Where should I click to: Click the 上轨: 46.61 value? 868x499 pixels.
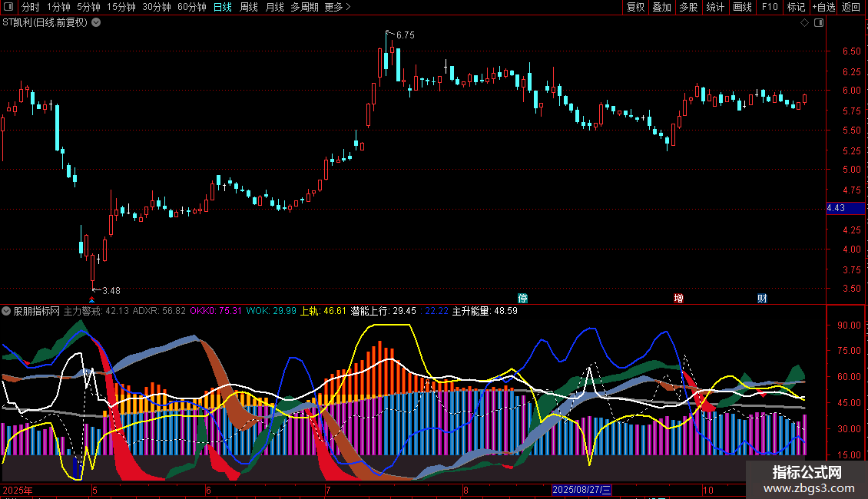(323, 311)
